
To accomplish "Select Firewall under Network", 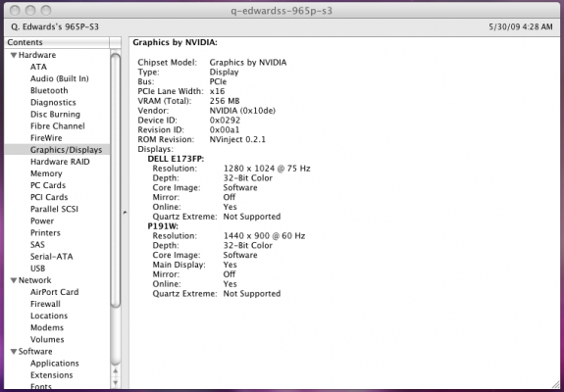I will (45, 304).
